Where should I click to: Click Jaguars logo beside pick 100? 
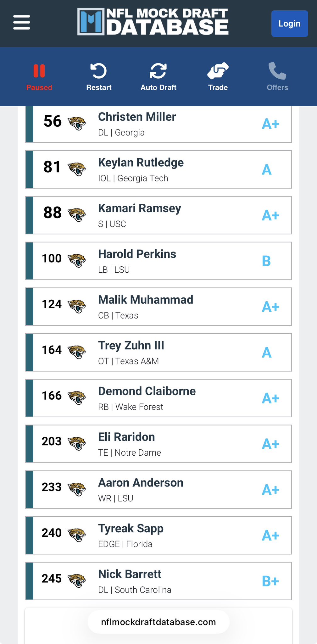(77, 260)
